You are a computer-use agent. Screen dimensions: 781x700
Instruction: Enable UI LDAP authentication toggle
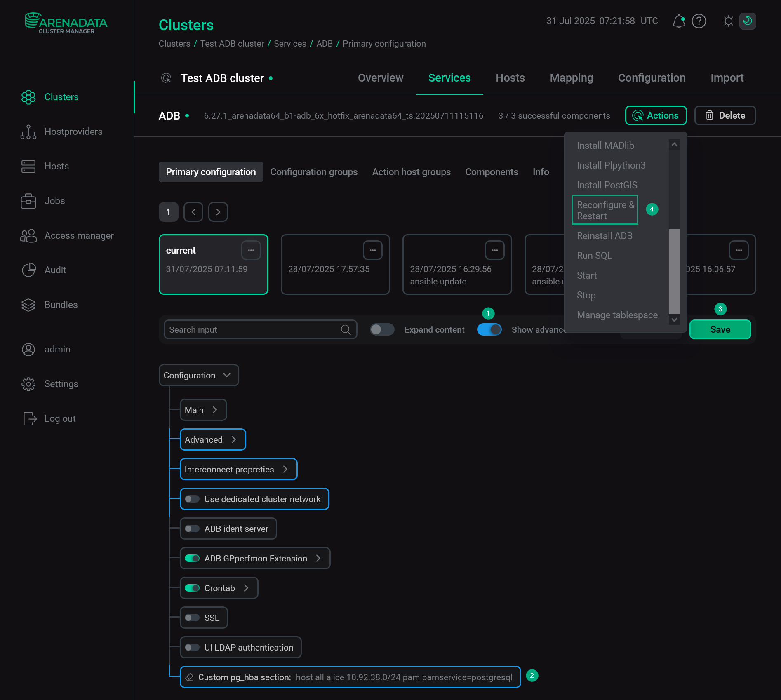coord(192,647)
